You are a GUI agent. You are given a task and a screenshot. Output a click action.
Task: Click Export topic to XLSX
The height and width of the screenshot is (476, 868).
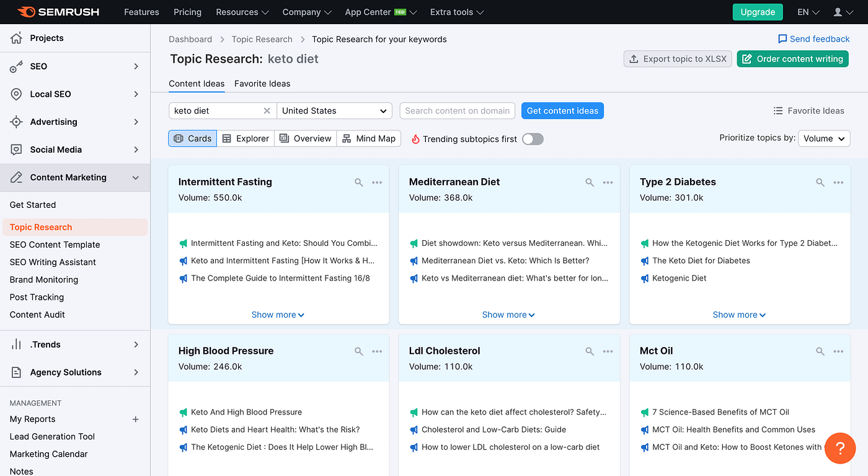tap(678, 59)
